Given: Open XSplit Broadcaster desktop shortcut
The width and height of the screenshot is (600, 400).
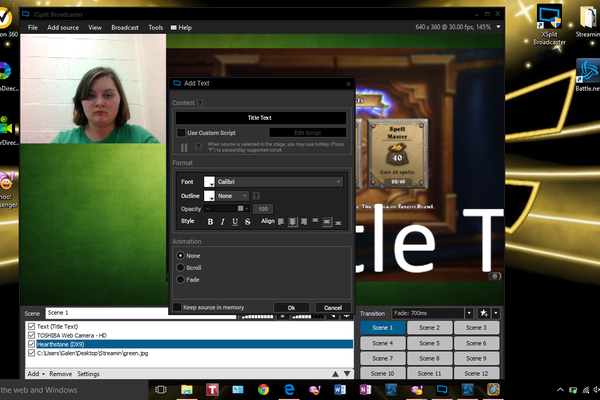Looking at the screenshot, I should click(549, 24).
